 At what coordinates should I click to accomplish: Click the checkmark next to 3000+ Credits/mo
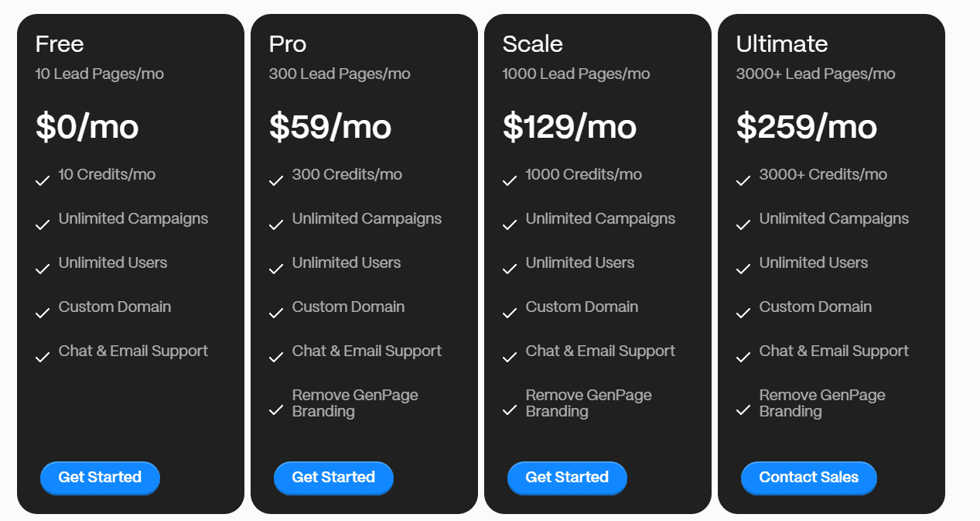(743, 180)
